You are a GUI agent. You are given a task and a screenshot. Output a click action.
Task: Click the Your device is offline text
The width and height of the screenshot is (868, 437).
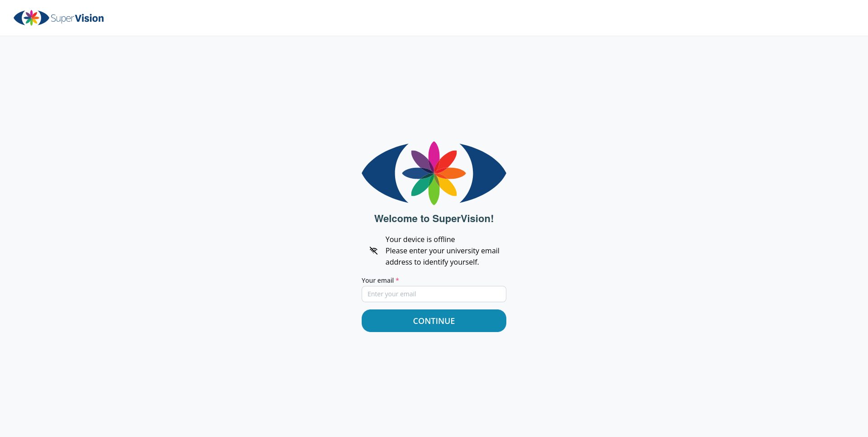pos(420,239)
